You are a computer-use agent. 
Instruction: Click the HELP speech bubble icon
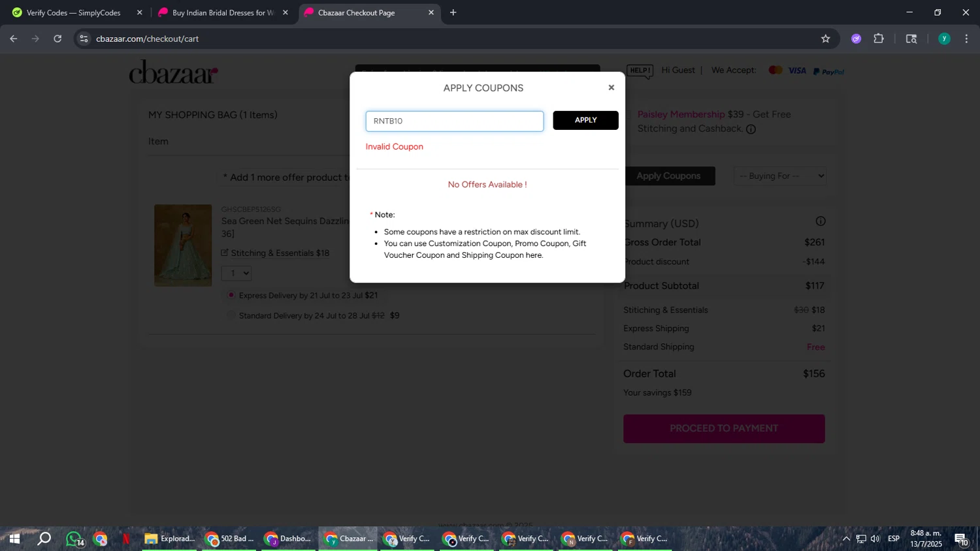(640, 71)
